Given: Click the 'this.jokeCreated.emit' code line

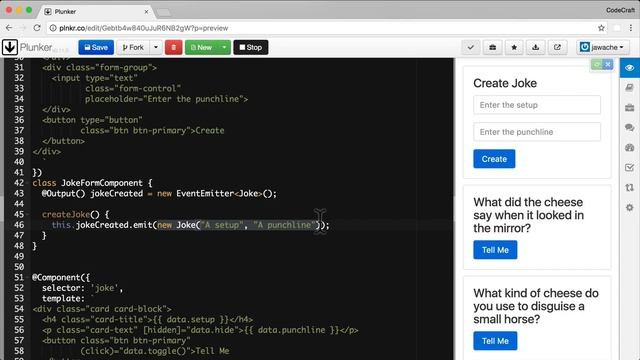Looking at the screenshot, I should click(190, 225).
